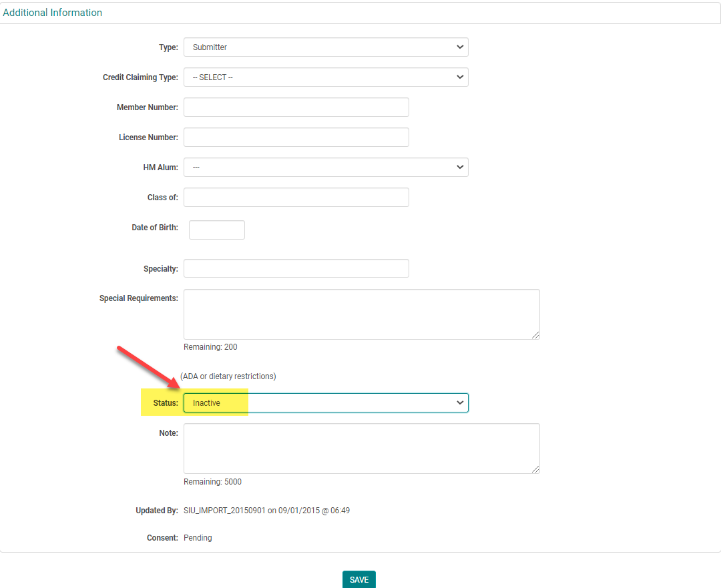Click the ADA or dietary restrictions hint
The image size is (721, 588).
click(x=228, y=376)
